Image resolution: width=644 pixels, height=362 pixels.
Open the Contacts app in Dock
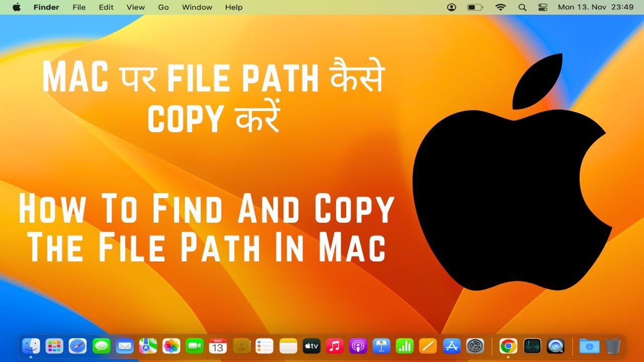point(242,346)
